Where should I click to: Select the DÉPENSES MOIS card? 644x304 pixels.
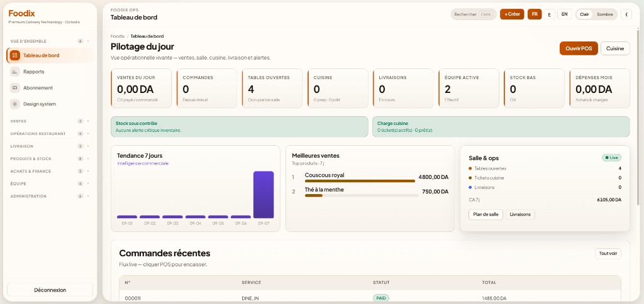click(x=599, y=88)
